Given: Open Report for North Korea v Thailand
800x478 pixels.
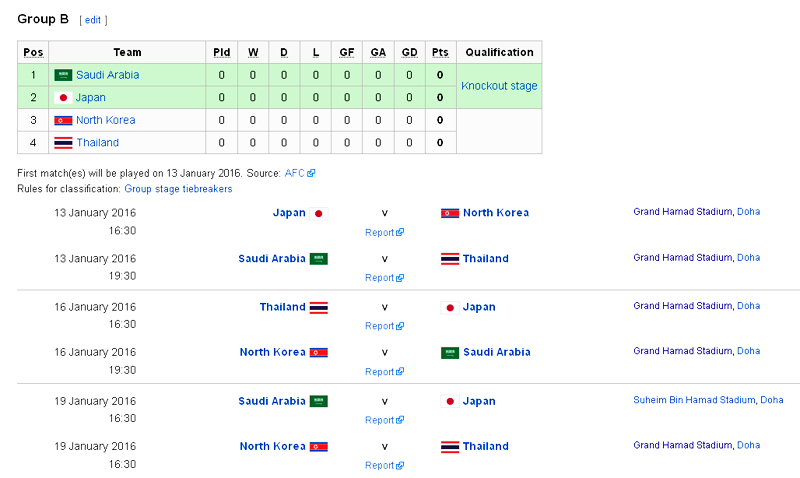Looking at the screenshot, I should click(380, 465).
